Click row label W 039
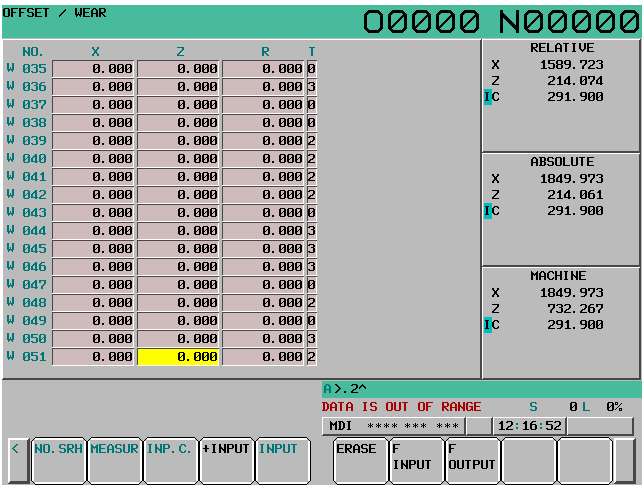 (x=27, y=140)
